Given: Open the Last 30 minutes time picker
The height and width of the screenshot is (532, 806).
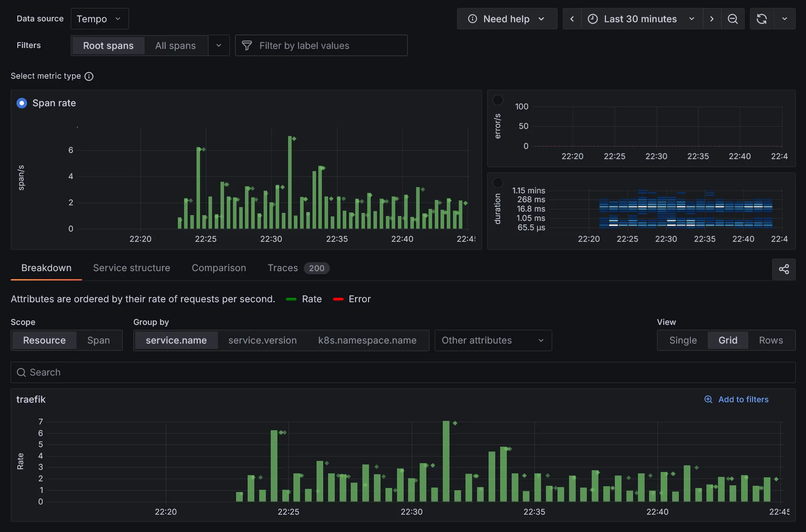Looking at the screenshot, I should coord(641,19).
